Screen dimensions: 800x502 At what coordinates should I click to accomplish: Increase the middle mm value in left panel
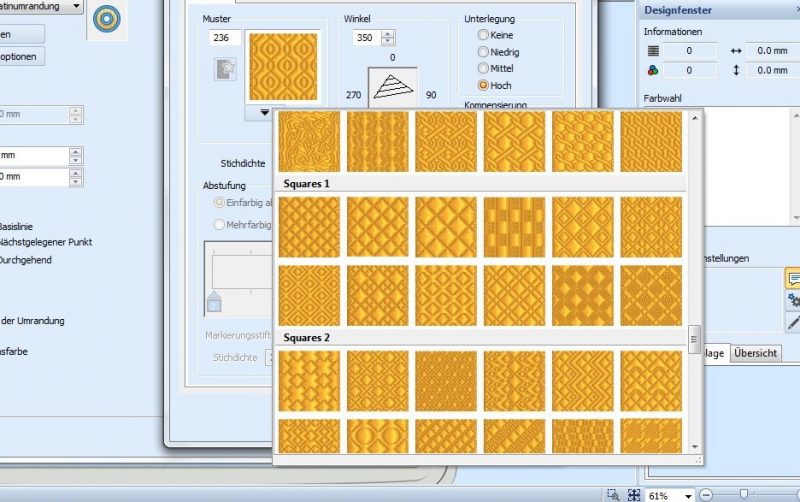pyautogui.click(x=76, y=152)
